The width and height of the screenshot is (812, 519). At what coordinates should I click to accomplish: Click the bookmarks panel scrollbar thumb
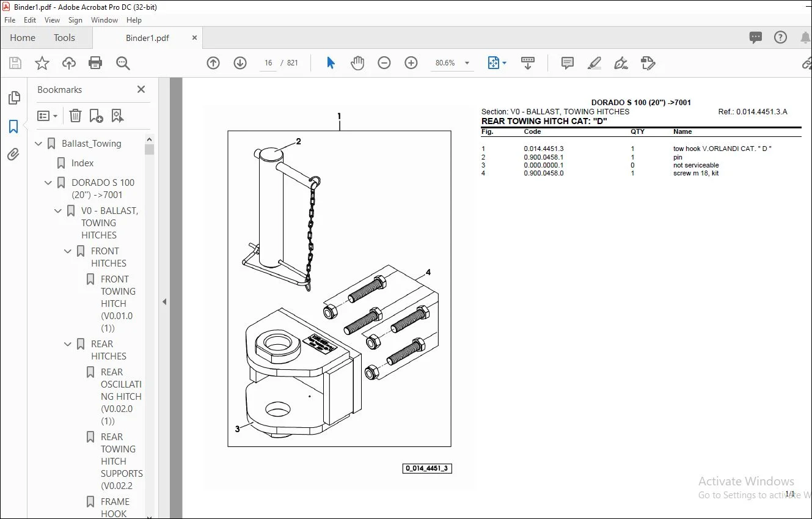(x=150, y=149)
